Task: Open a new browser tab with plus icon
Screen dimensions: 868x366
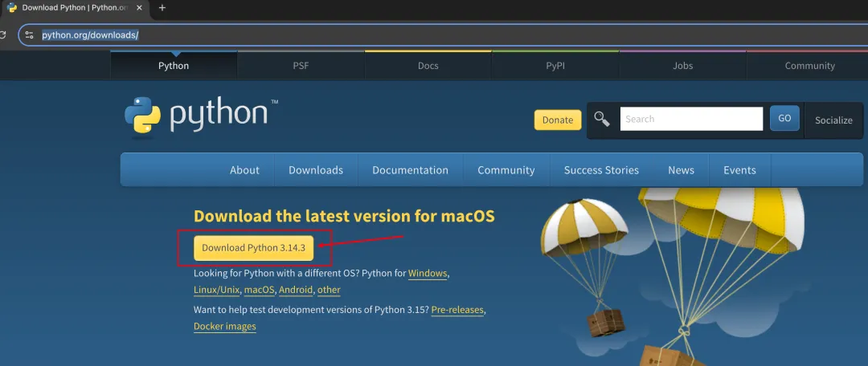Action: tap(162, 8)
